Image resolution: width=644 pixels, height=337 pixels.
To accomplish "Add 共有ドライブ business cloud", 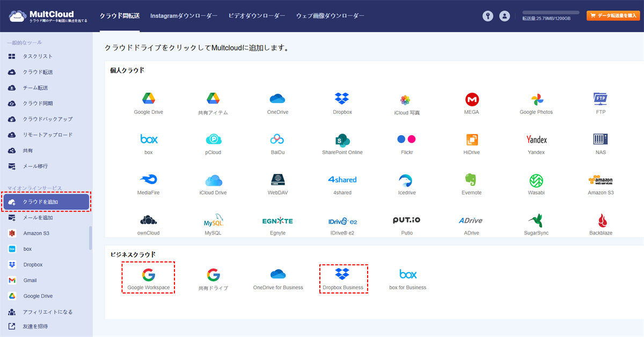I will click(x=213, y=275).
